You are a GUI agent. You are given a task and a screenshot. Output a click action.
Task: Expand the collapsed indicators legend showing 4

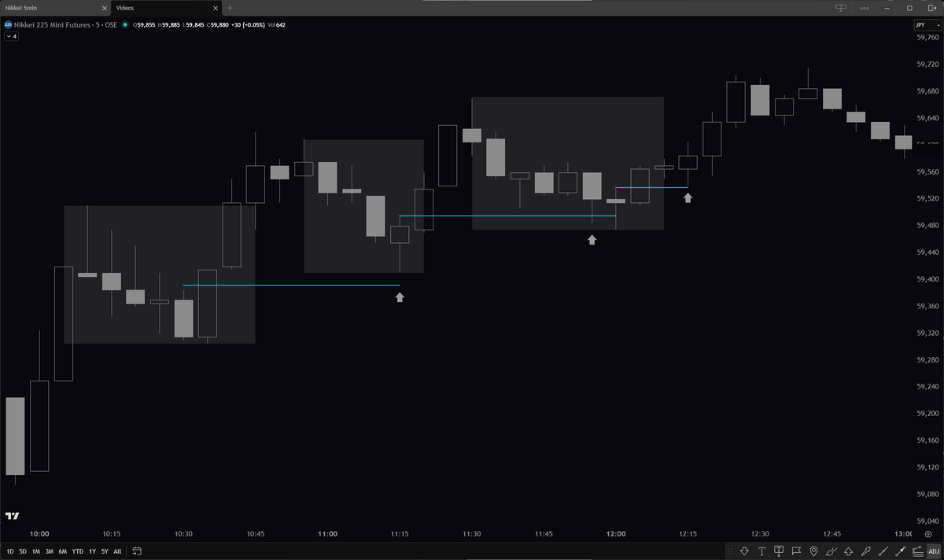click(x=11, y=36)
